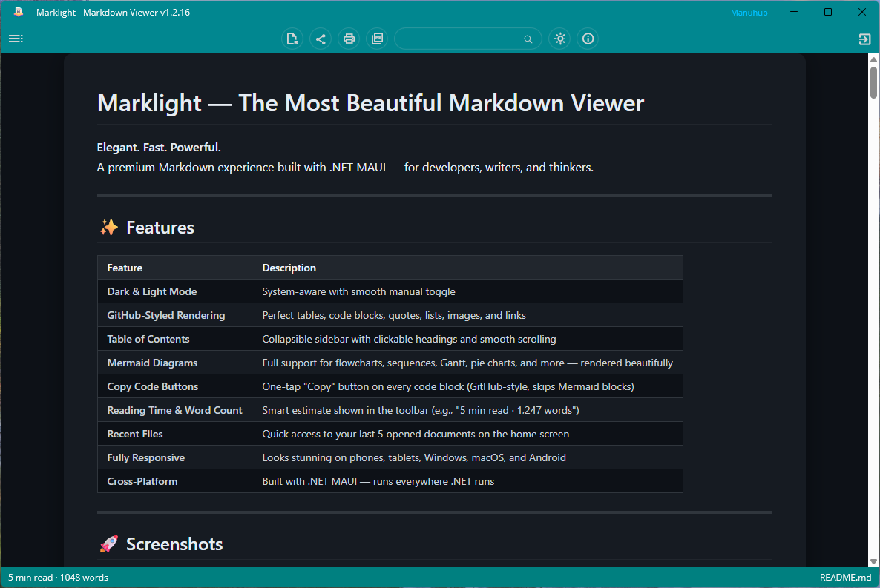880x588 pixels.
Task: Click the window title 'Marklight - Markdown Viewer v1.2.16'
Action: pos(113,13)
